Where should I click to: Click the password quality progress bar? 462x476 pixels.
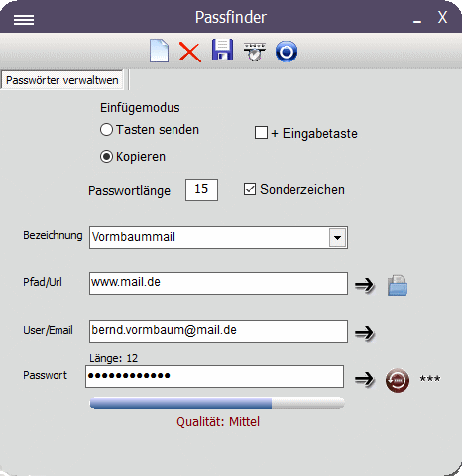[x=217, y=403]
